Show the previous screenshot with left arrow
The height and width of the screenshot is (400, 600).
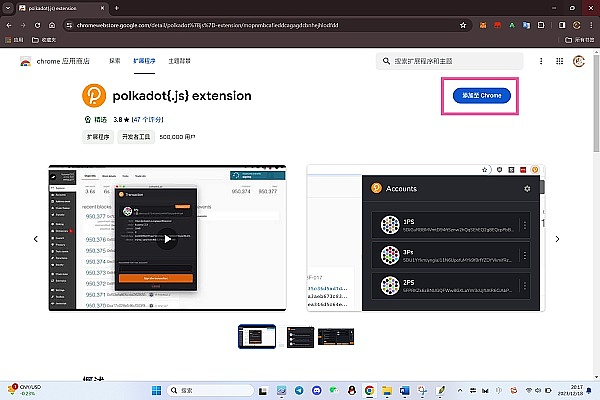click(x=37, y=239)
